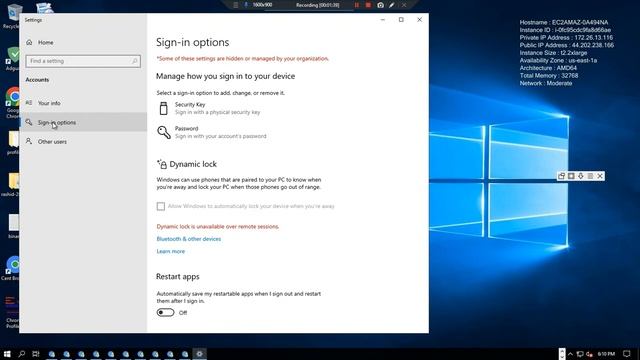Click the down-arrow icon on the floating toolbar

coord(580,176)
